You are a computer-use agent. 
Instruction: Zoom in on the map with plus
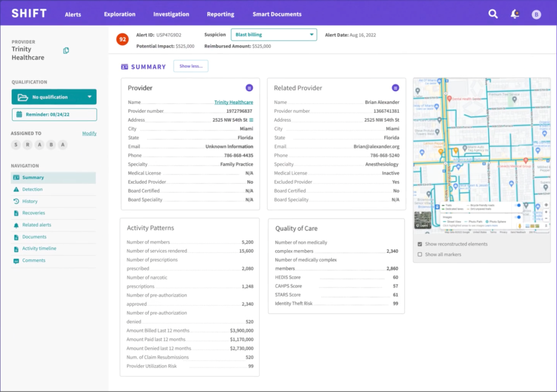546,212
